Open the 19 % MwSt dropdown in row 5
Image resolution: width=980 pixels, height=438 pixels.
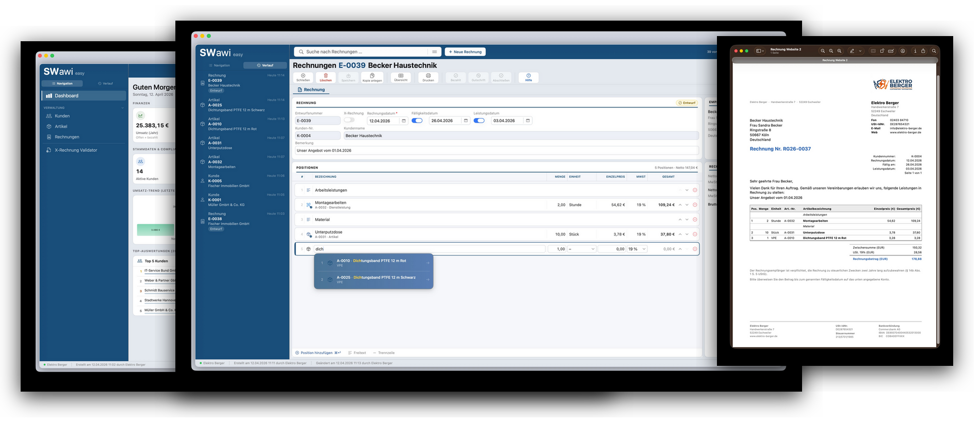click(x=637, y=249)
